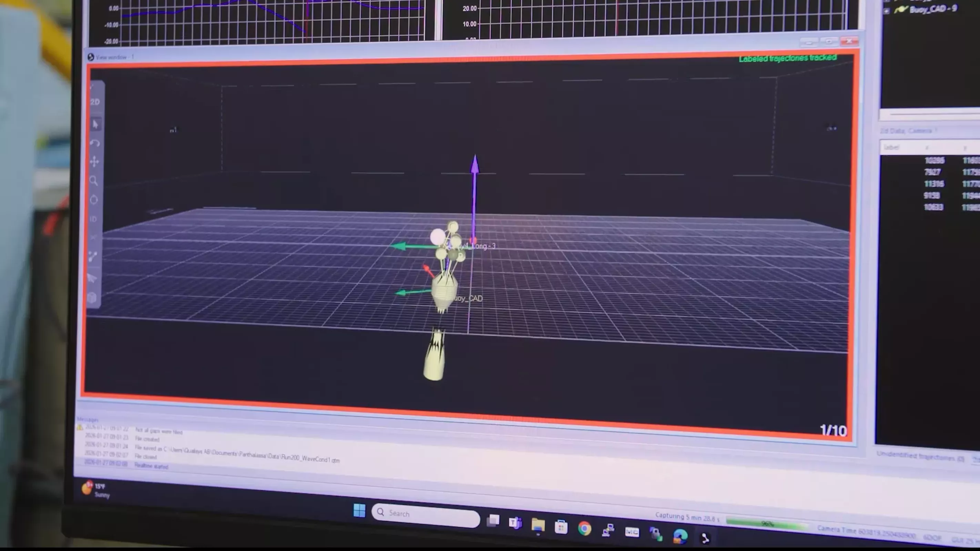The width and height of the screenshot is (980, 551).
Task: Switch to the Qualisys Track Manager taskbar icon
Action: tap(705, 538)
